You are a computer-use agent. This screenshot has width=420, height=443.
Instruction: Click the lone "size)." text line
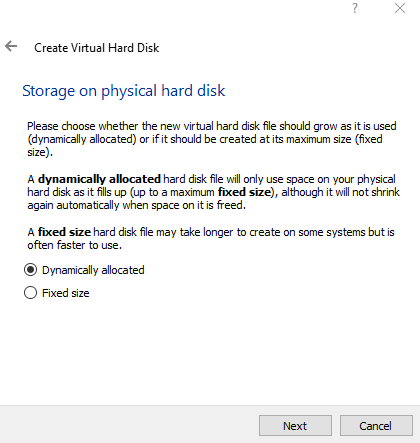[x=40, y=152]
